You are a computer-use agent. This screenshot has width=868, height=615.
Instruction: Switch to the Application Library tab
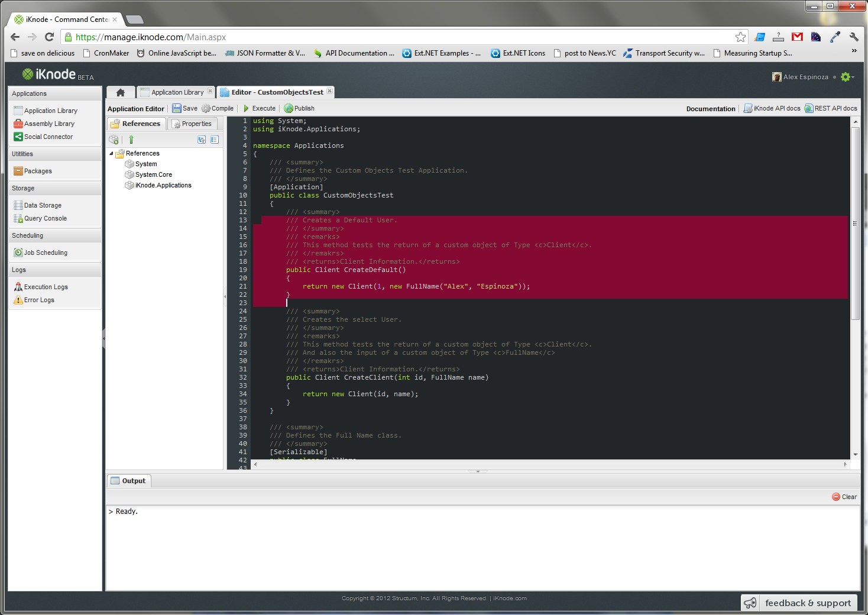point(173,92)
